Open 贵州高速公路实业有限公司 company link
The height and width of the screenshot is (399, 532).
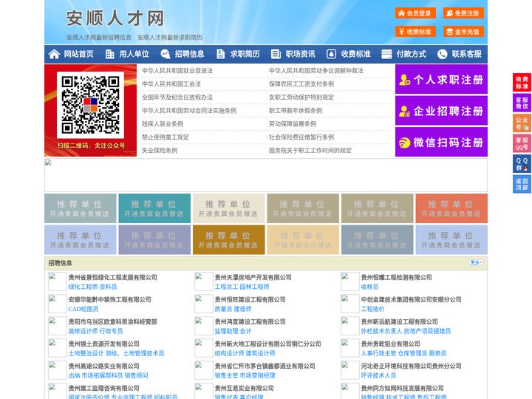(x=104, y=366)
